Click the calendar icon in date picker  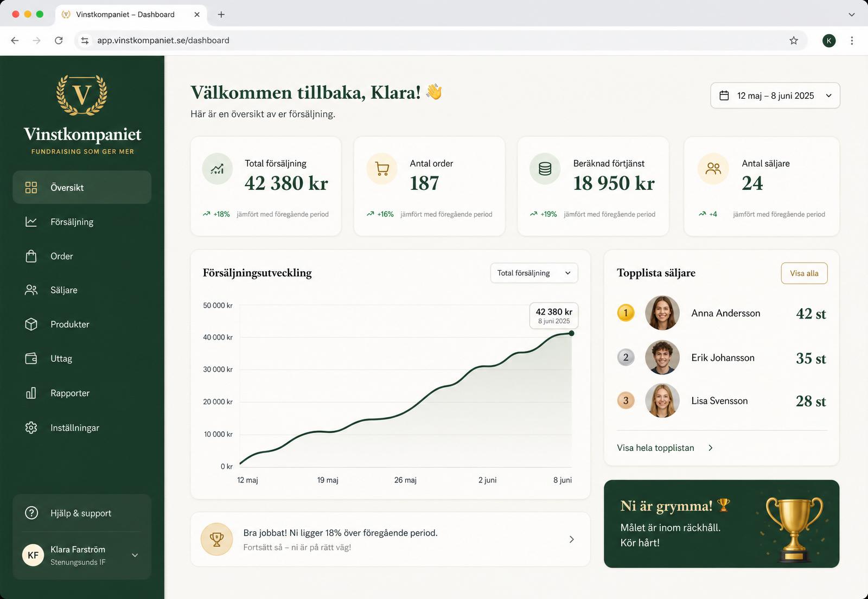pos(724,95)
